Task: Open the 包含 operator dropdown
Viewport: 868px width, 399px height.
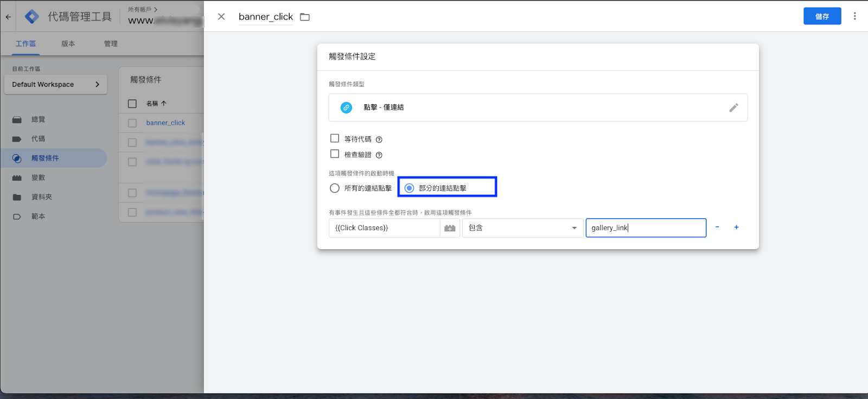Action: pyautogui.click(x=522, y=228)
